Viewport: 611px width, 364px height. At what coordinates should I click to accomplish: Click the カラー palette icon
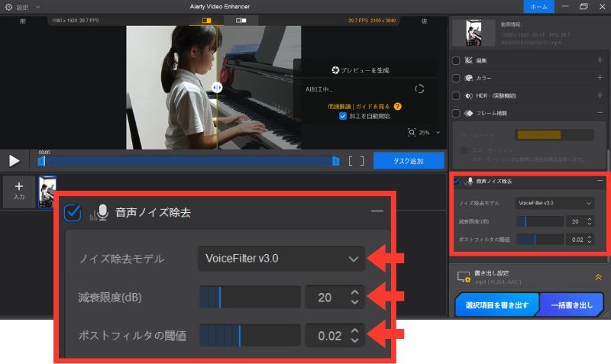(x=469, y=78)
